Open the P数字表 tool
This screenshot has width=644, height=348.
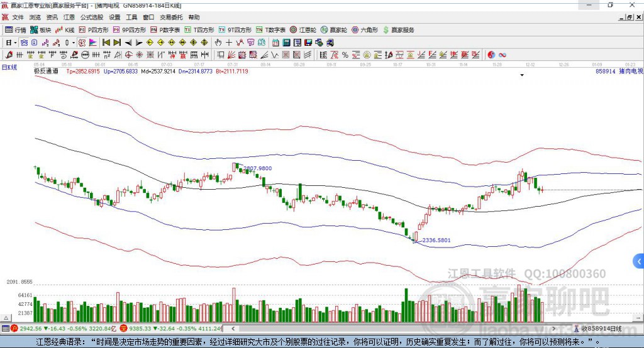coord(165,30)
